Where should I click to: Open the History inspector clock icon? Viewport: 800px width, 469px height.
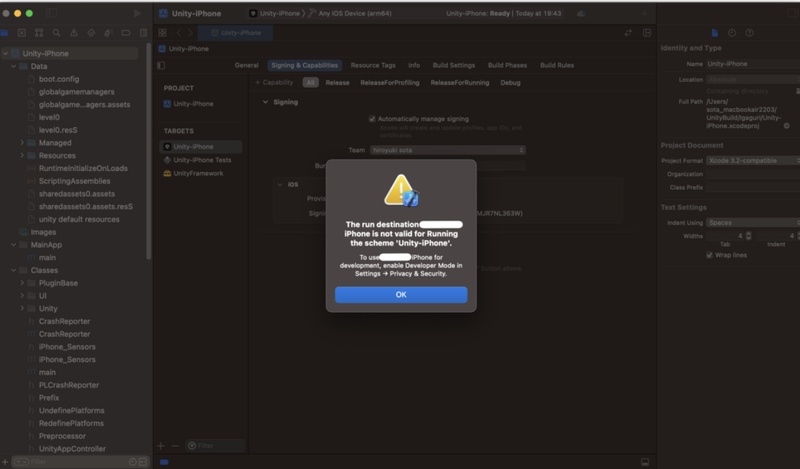click(x=732, y=33)
